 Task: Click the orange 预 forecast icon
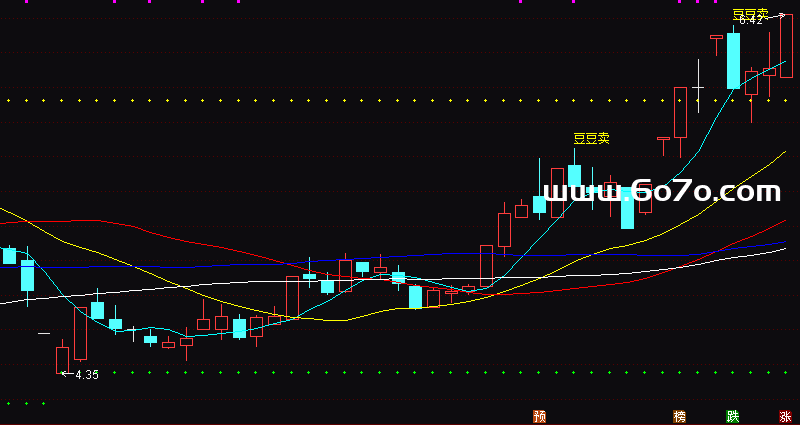[x=540, y=416]
